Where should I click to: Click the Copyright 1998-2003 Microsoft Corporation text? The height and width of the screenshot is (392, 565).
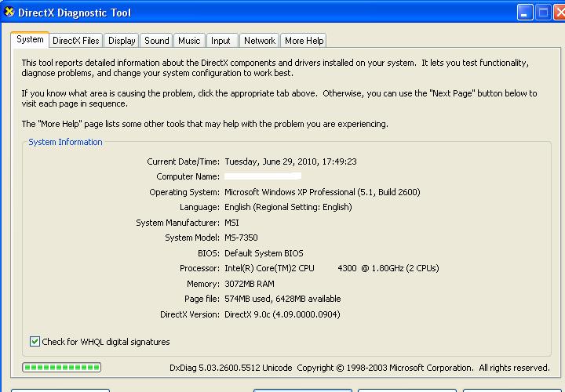click(385, 368)
